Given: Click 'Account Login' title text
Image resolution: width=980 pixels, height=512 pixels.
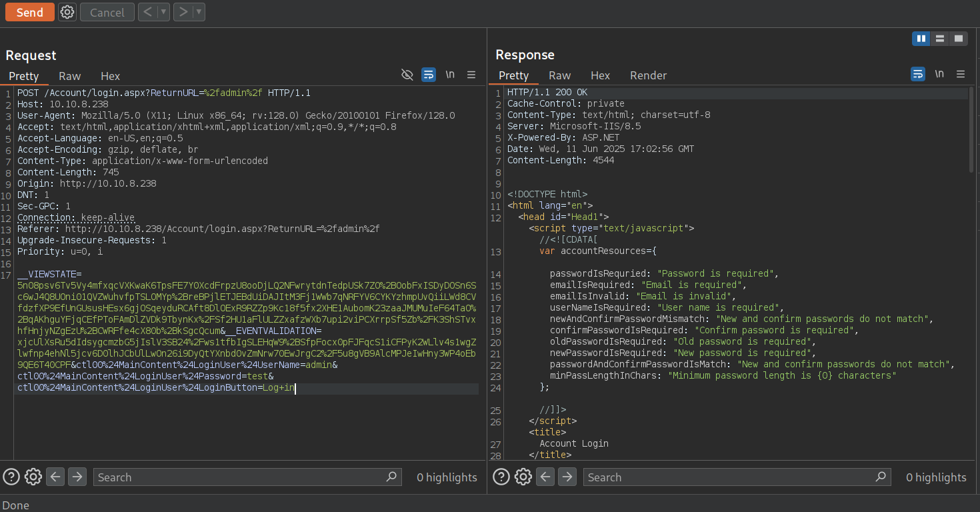Looking at the screenshot, I should click(574, 443).
